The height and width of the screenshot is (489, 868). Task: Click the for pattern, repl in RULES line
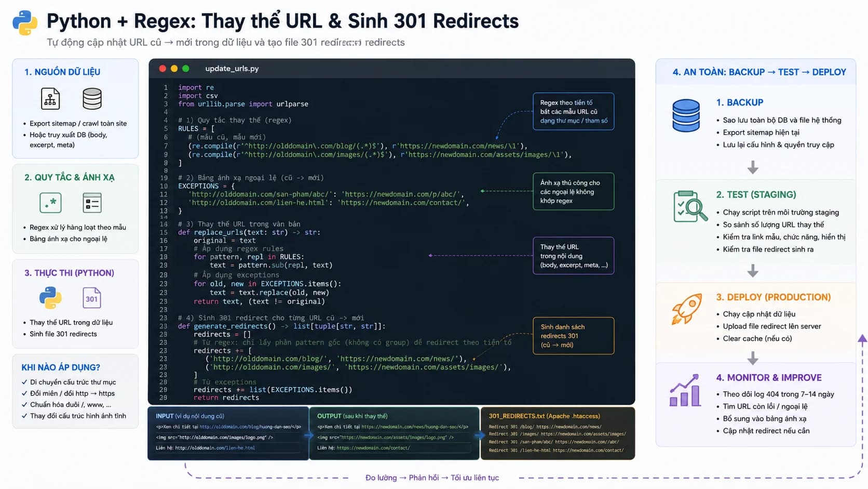pos(249,257)
